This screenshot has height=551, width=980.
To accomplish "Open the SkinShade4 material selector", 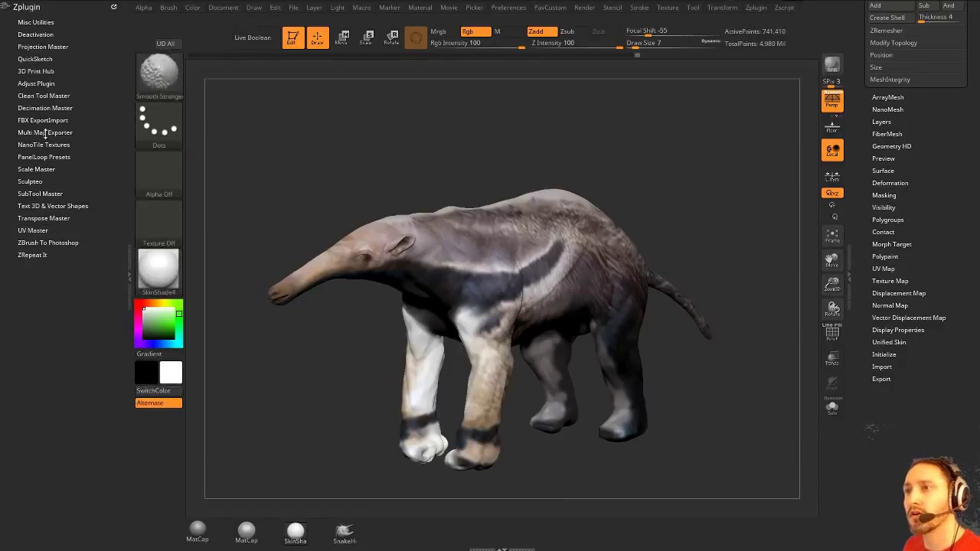I will tap(159, 272).
